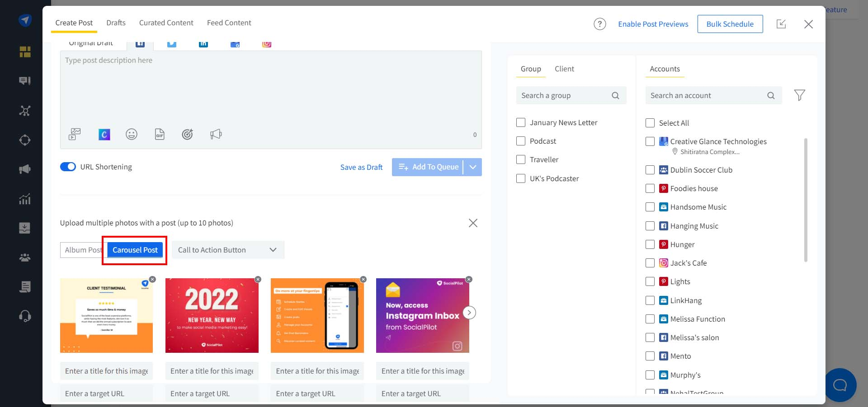Select the Group tab
The width and height of the screenshot is (868, 407).
(531, 69)
